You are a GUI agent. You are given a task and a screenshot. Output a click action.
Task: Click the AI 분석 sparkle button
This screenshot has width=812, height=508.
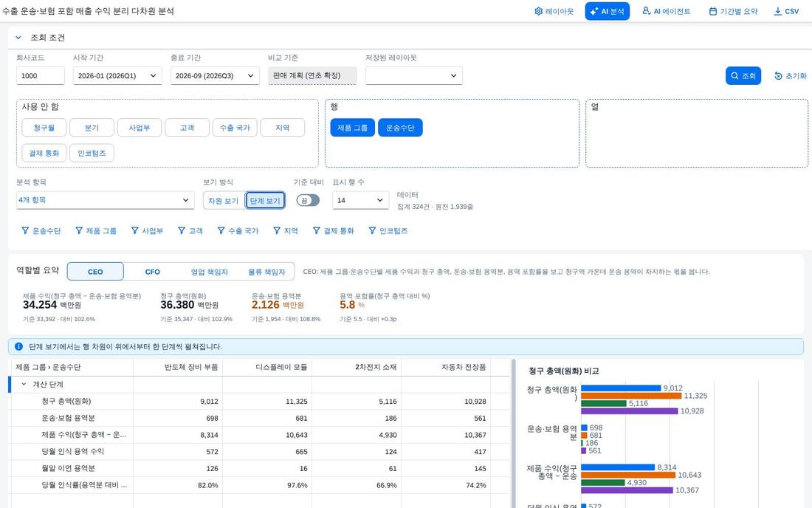click(x=607, y=11)
